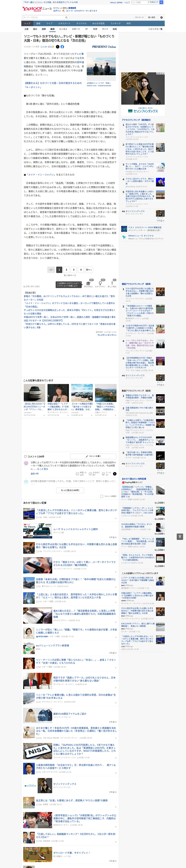Expand first comment with ...もっと見る
Screen dimensions: 186x868
tap(43, 469)
